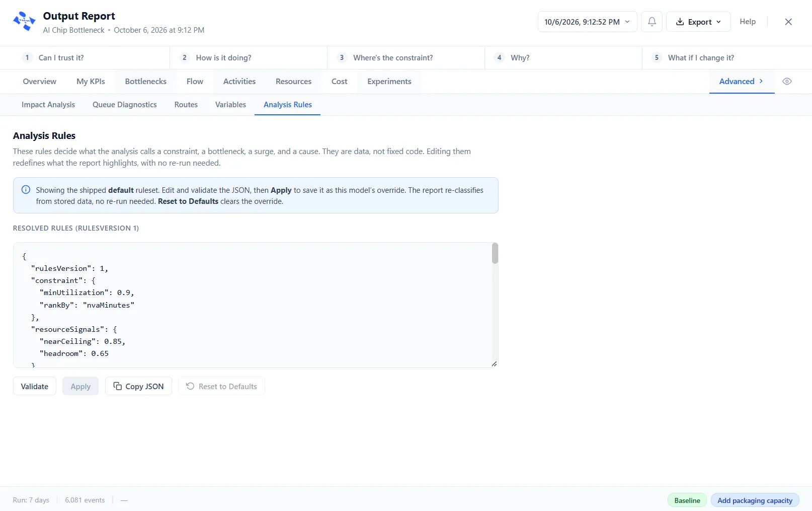The image size is (812, 511).
Task: Click the Output Report title
Action: click(79, 16)
